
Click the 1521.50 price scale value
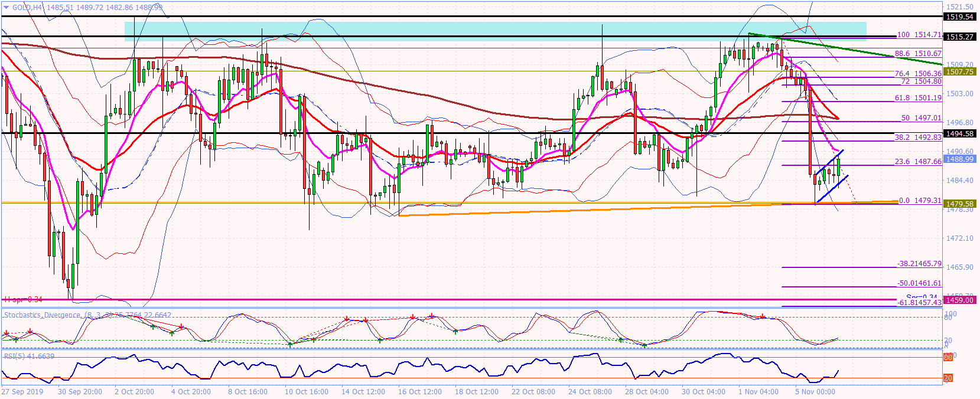click(960, 7)
